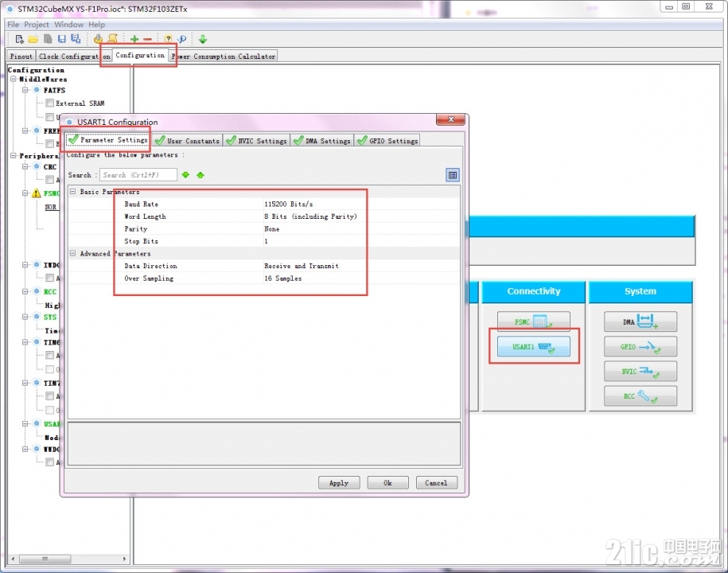
Task: Click the red minus toolbar icon
Action: coord(148,40)
